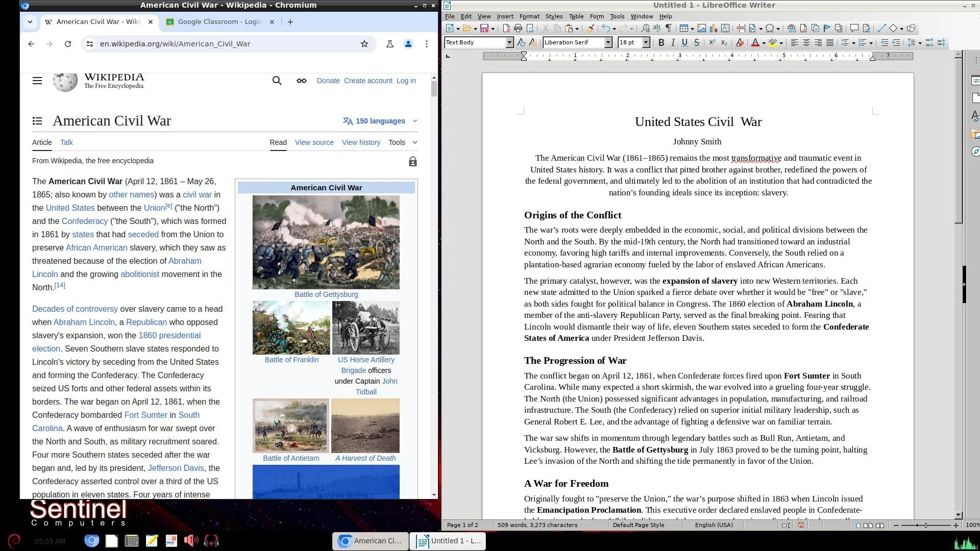Click the Writer zoom slider

(926, 525)
